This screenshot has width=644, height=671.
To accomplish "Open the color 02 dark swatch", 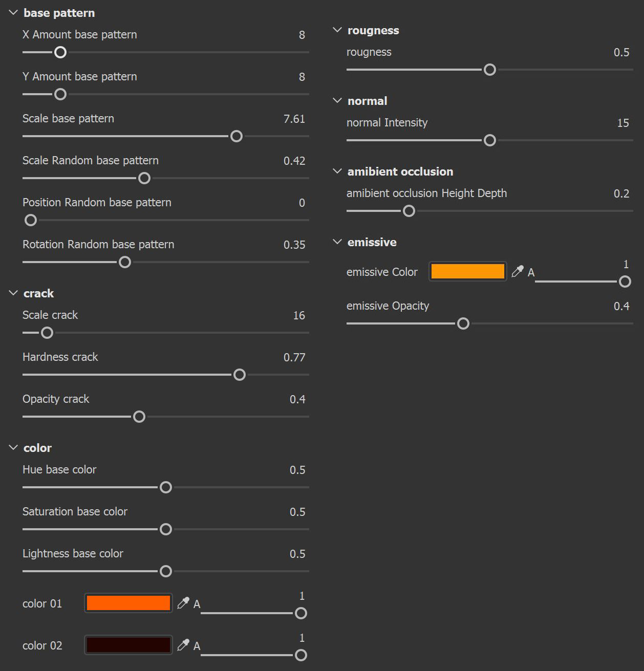I will [128, 645].
